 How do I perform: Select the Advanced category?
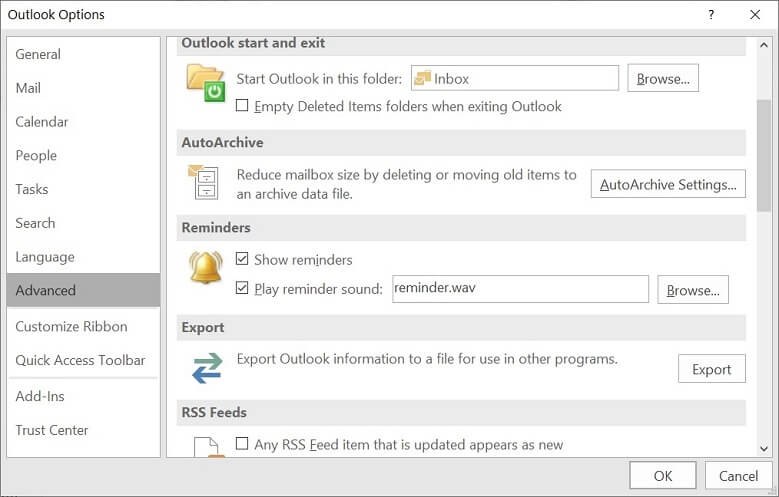[83, 290]
